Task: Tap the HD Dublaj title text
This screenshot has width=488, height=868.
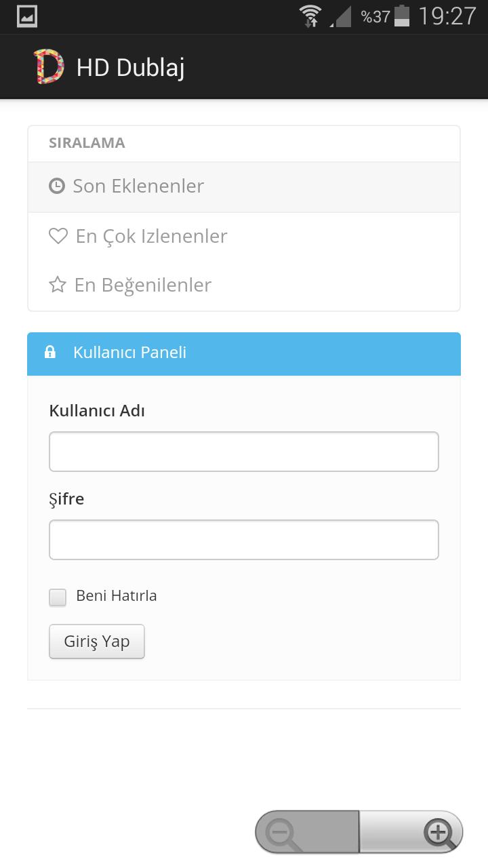Action: (x=130, y=68)
